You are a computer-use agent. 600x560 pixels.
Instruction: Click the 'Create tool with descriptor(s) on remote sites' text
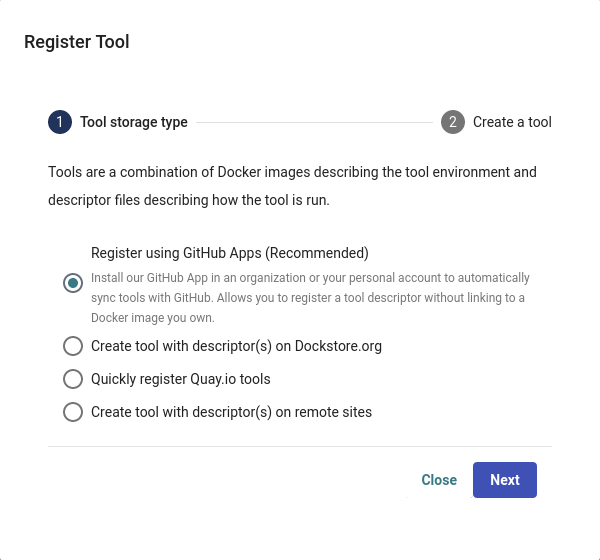click(231, 412)
